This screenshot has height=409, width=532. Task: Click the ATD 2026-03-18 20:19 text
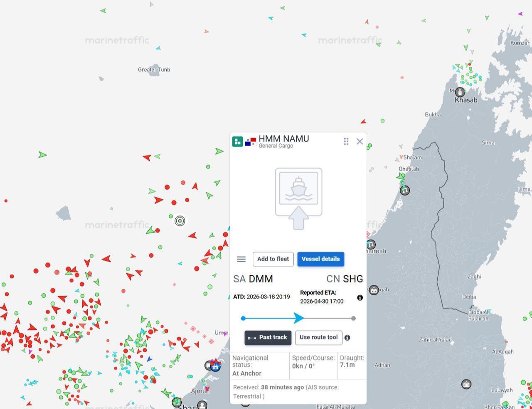pos(261,297)
